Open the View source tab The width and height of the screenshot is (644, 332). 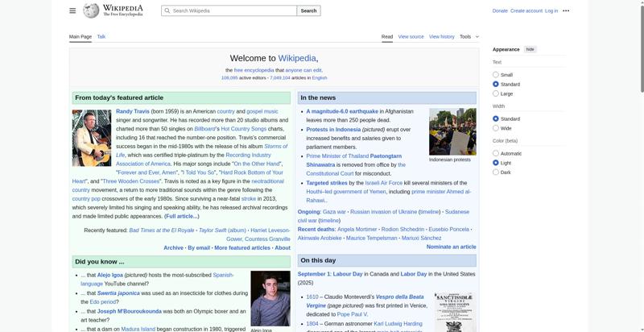411,36
